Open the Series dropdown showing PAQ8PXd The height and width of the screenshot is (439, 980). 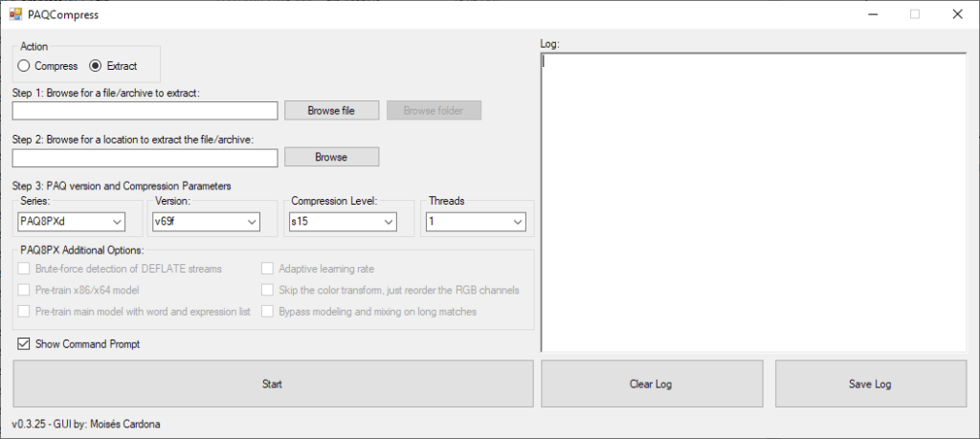click(71, 222)
